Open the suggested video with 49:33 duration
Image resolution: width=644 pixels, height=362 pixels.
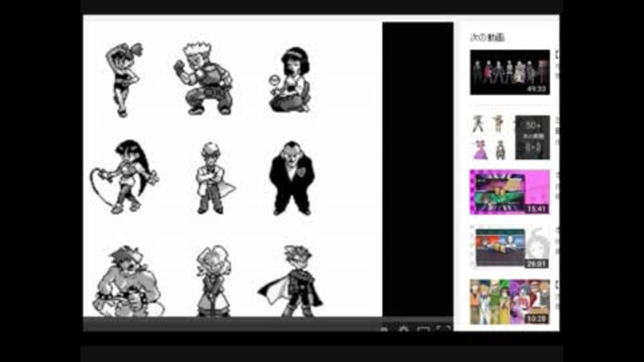point(510,72)
